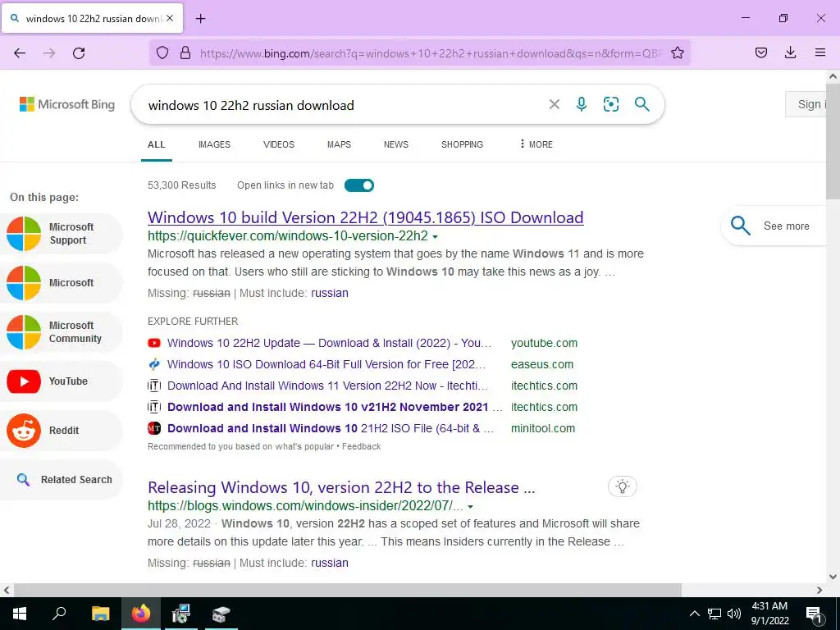Click the magnifier search button
The height and width of the screenshot is (630, 840).
[x=641, y=104]
